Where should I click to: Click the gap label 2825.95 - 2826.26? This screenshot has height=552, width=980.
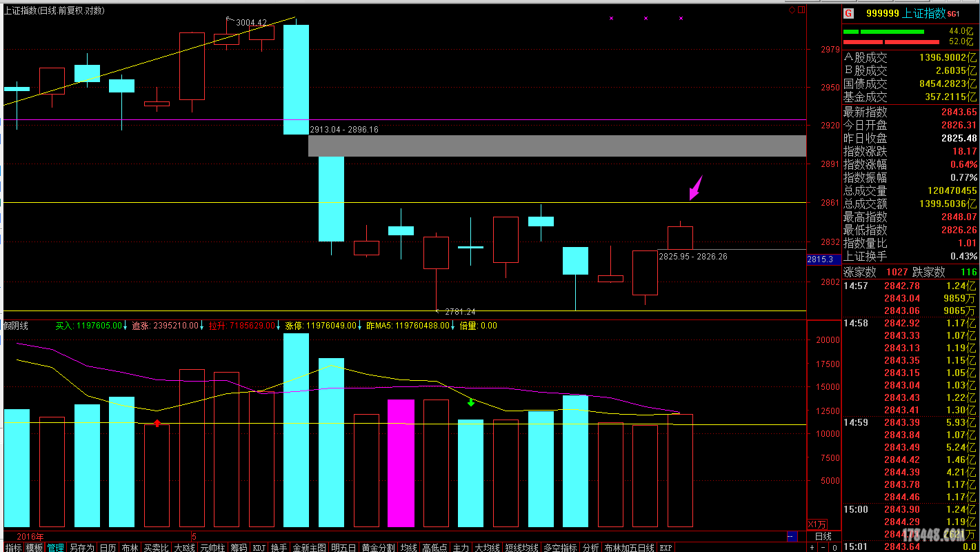693,257
